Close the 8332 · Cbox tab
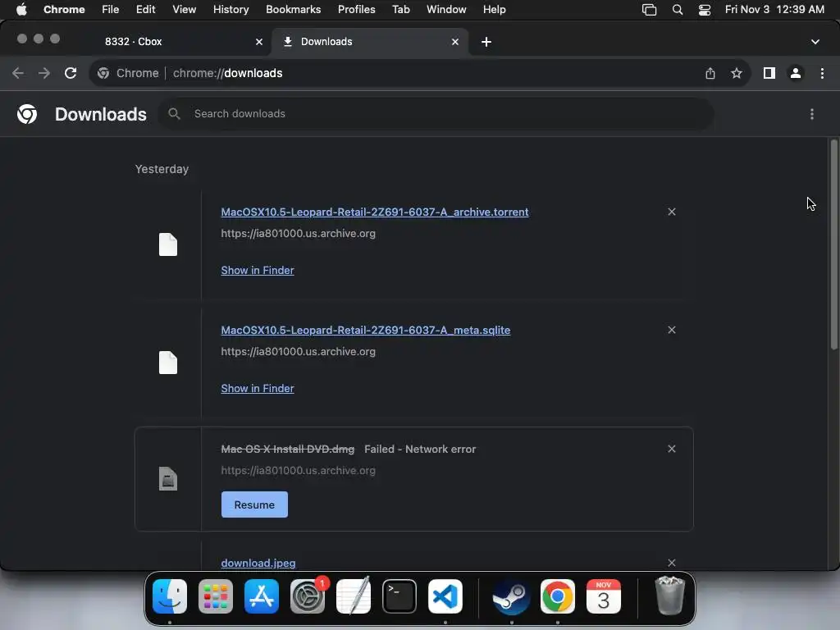Image resolution: width=840 pixels, height=630 pixels. point(259,42)
